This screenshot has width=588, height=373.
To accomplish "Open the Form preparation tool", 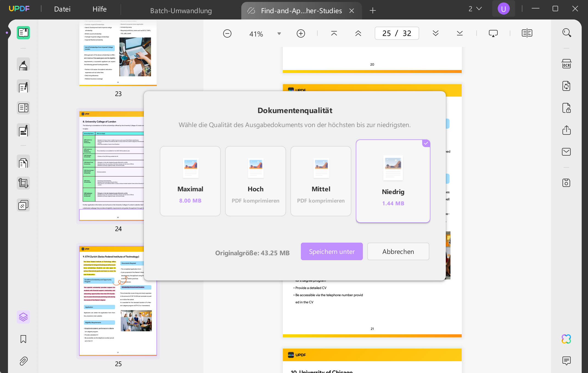I will click(23, 108).
